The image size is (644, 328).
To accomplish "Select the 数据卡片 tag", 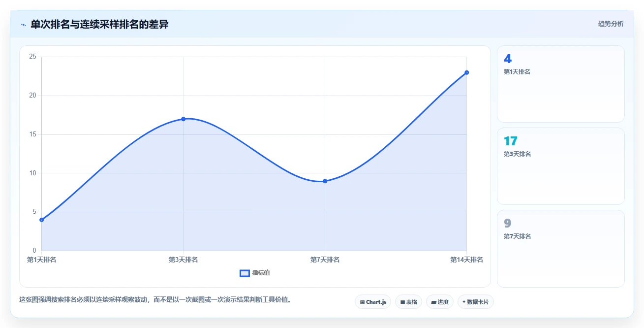I will tap(475, 302).
